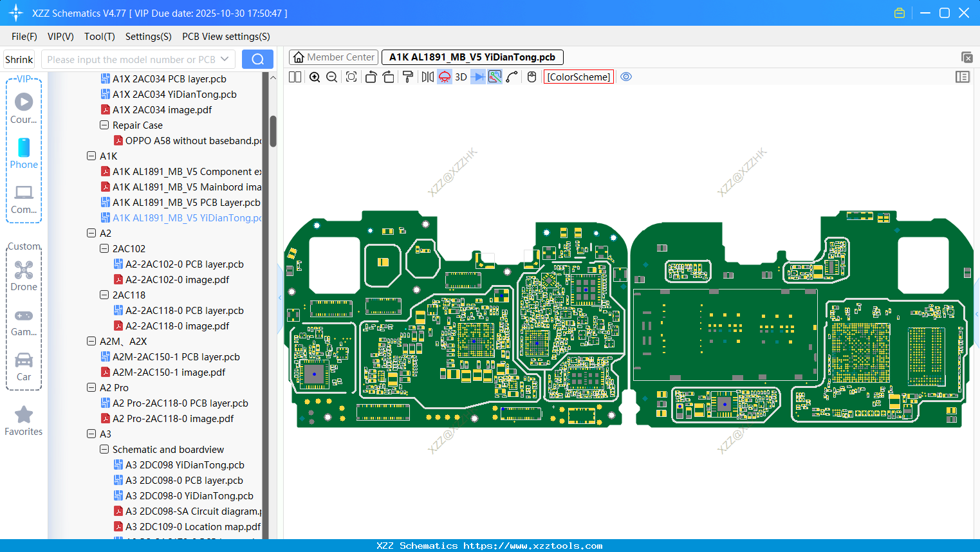Screen dimensions: 980x552
Task: Collapse the 2AC118 tree node
Action: click(104, 295)
